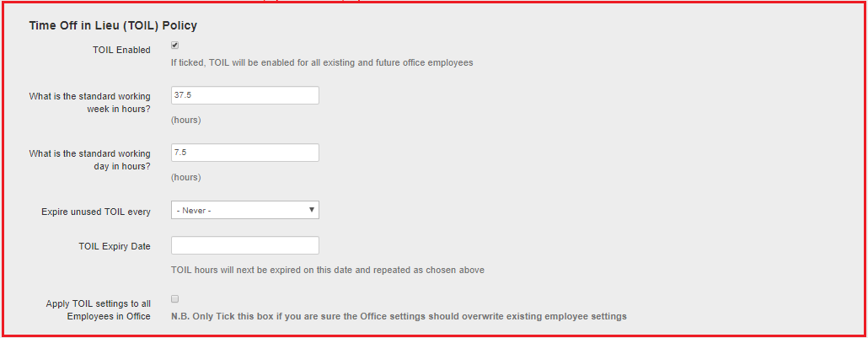Viewport: 868px width, 338px height.
Task: Focus the standard working day hours field
Action: click(244, 153)
